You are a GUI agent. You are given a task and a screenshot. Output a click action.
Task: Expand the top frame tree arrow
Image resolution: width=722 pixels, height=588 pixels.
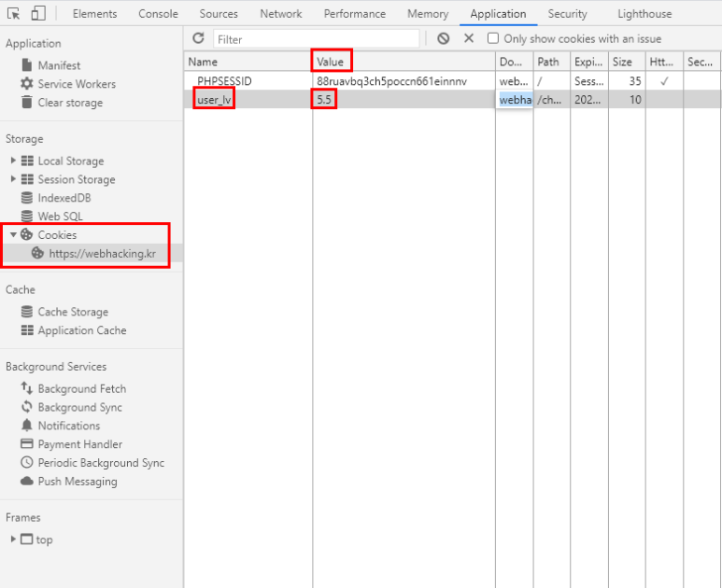pos(13,539)
